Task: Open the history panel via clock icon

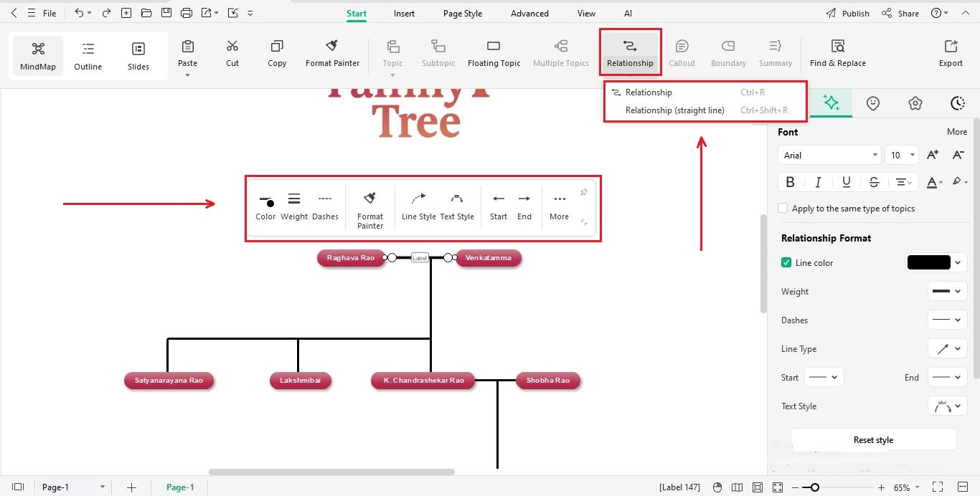Action: pos(958,103)
